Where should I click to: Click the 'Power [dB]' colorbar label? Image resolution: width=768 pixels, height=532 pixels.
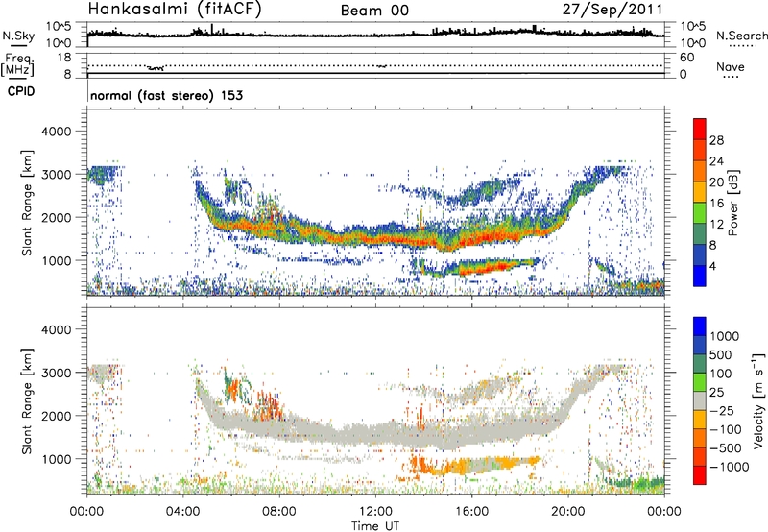click(732, 203)
